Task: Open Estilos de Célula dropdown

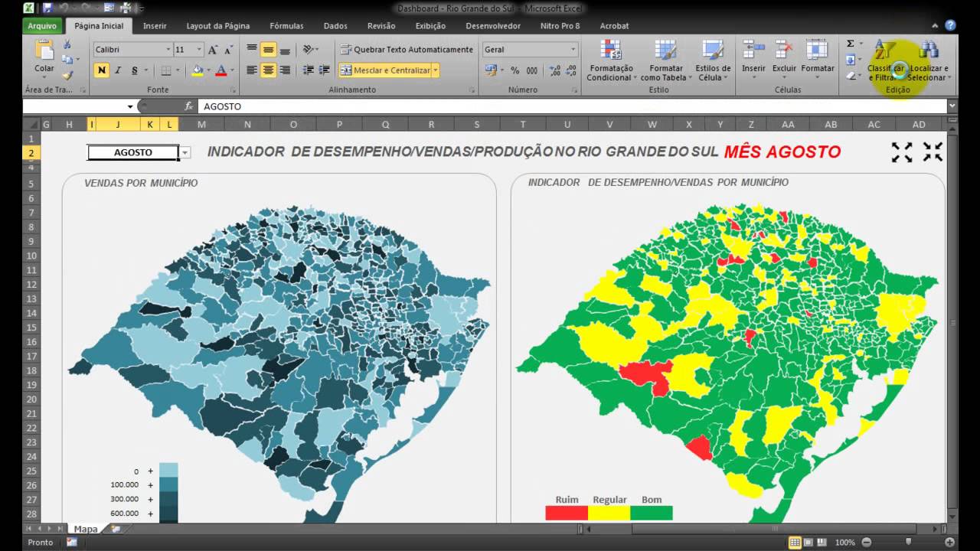Action: tap(712, 60)
